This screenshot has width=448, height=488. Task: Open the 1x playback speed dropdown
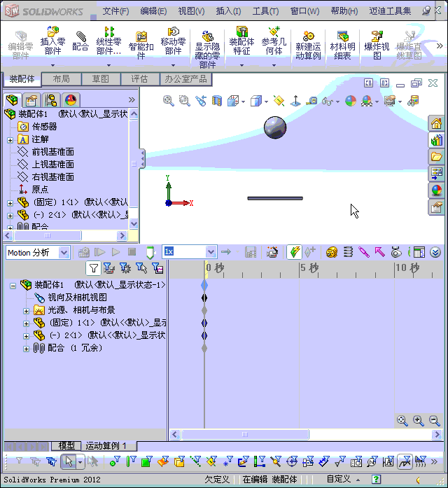tap(211, 252)
